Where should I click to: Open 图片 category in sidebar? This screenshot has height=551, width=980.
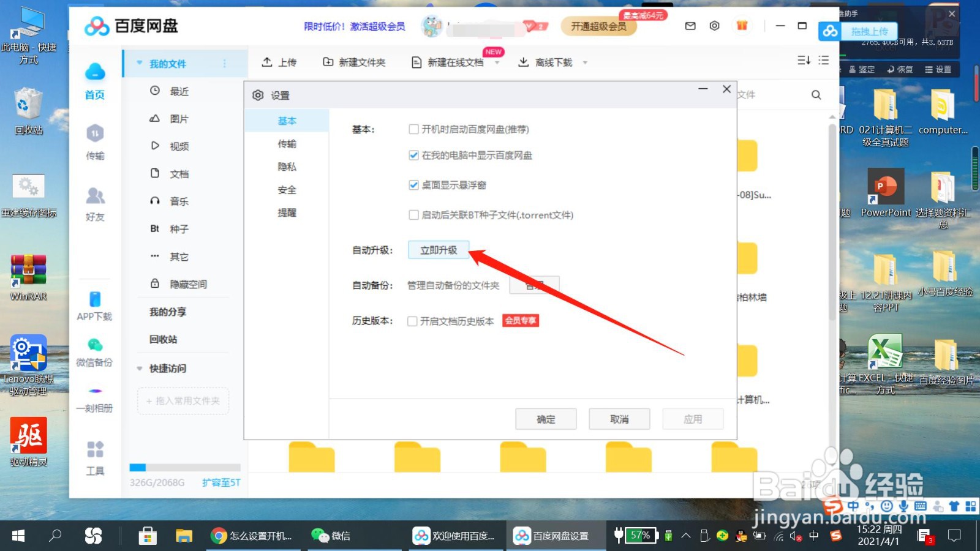pyautogui.click(x=170, y=118)
